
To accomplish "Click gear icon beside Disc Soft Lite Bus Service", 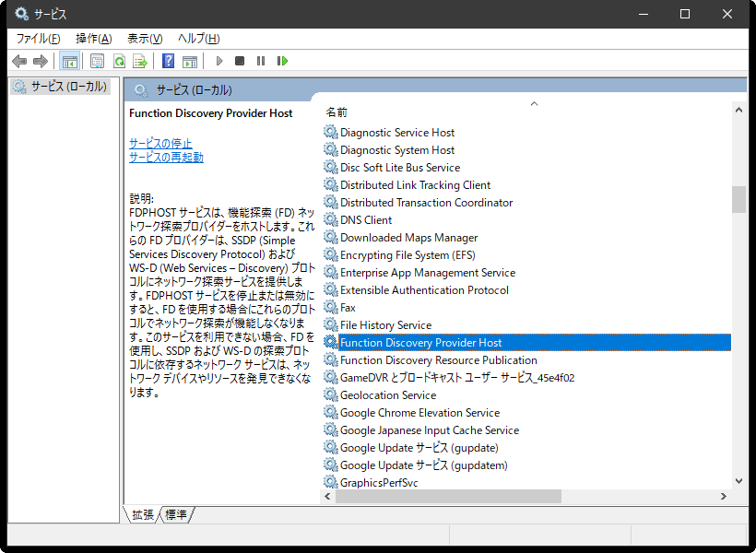I will [x=330, y=168].
